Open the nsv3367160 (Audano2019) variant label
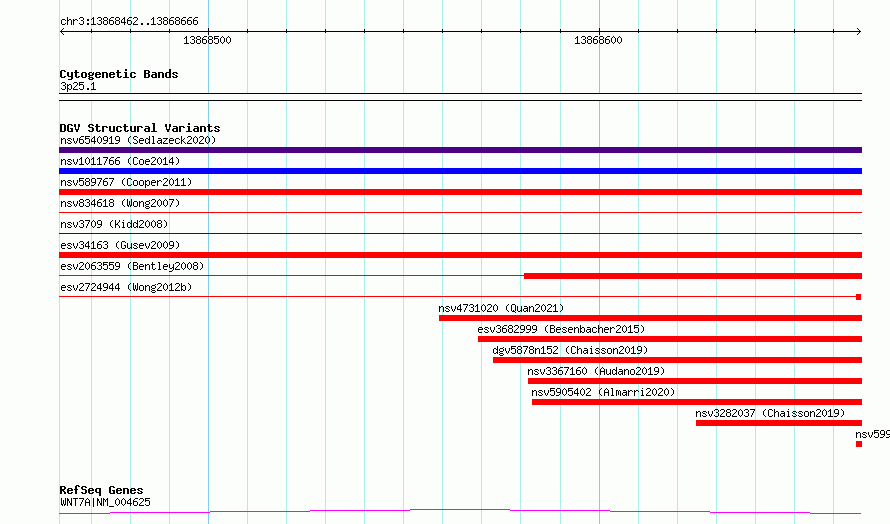The width and height of the screenshot is (890, 524). [x=596, y=371]
